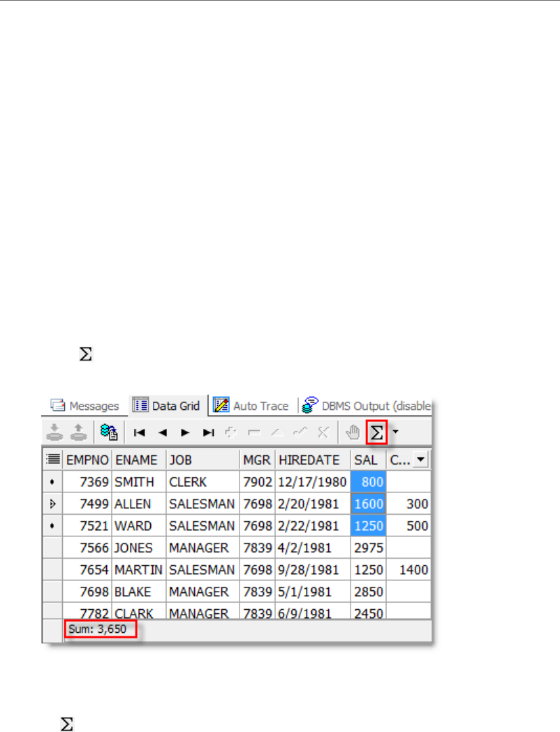
Task: Click the database download arrow icon
Action: [x=54, y=432]
